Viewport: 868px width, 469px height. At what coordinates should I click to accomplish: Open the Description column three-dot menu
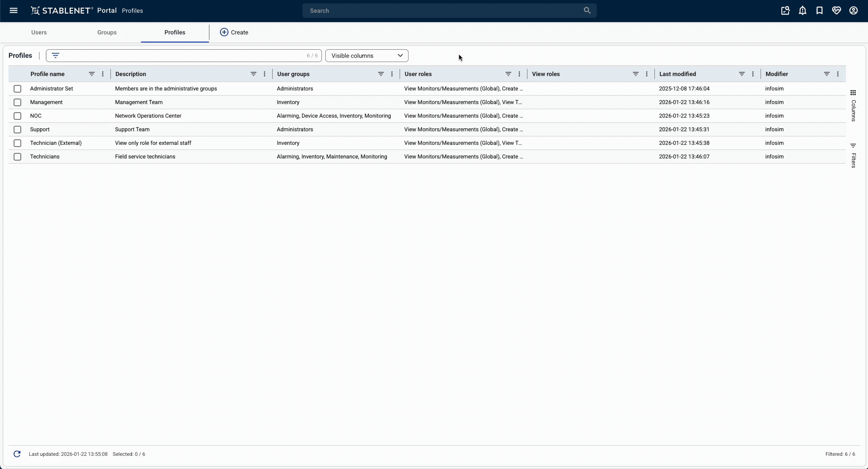[265, 74]
